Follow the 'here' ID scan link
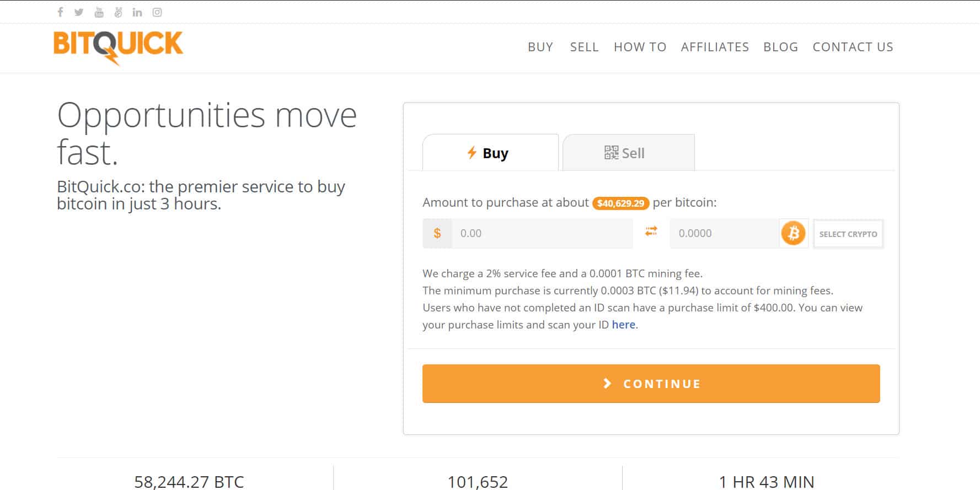This screenshot has width=980, height=490. pos(623,325)
